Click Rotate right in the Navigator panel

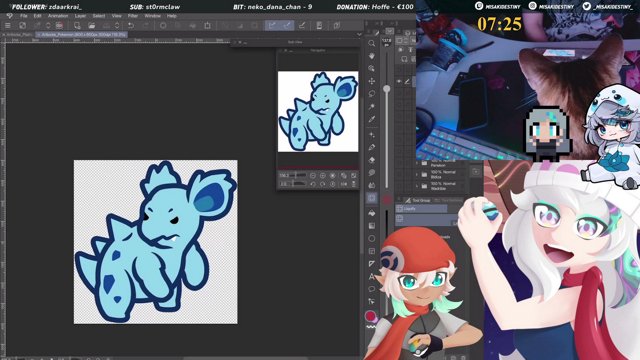322,184
